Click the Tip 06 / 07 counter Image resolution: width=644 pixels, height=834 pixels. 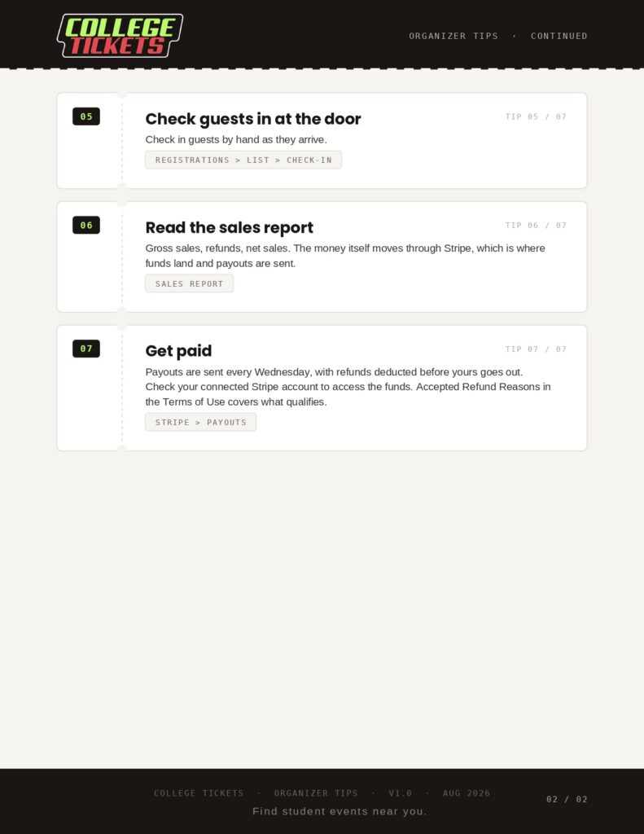pos(536,226)
